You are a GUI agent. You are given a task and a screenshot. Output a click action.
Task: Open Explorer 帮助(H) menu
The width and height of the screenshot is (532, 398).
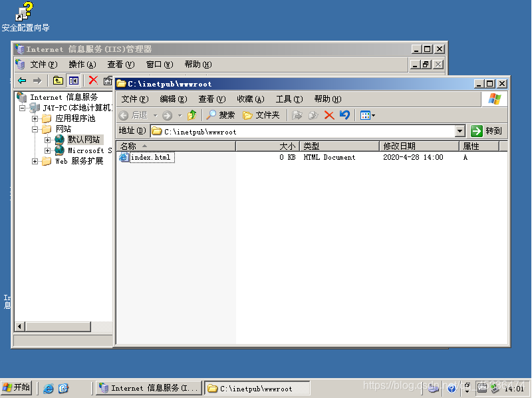pyautogui.click(x=328, y=99)
